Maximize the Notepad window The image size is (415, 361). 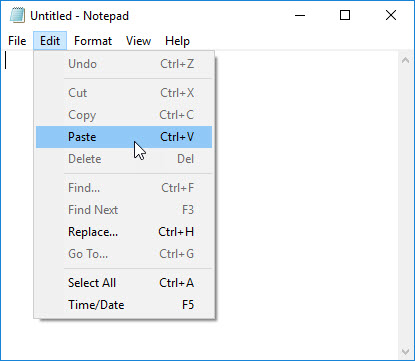click(345, 15)
